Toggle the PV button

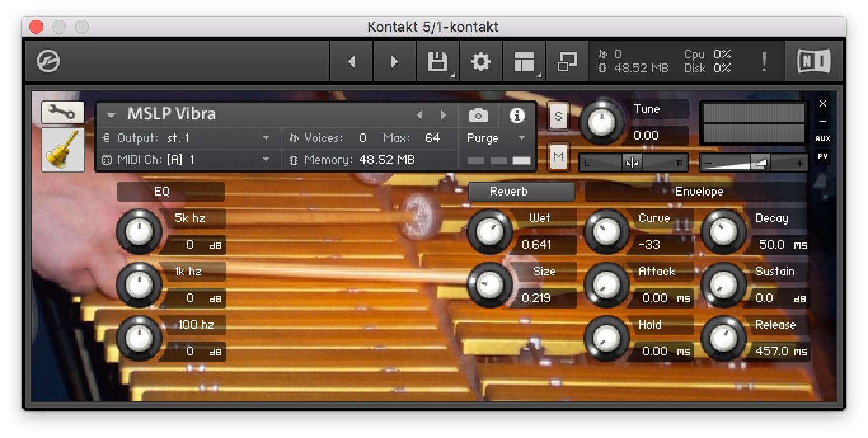point(823,156)
